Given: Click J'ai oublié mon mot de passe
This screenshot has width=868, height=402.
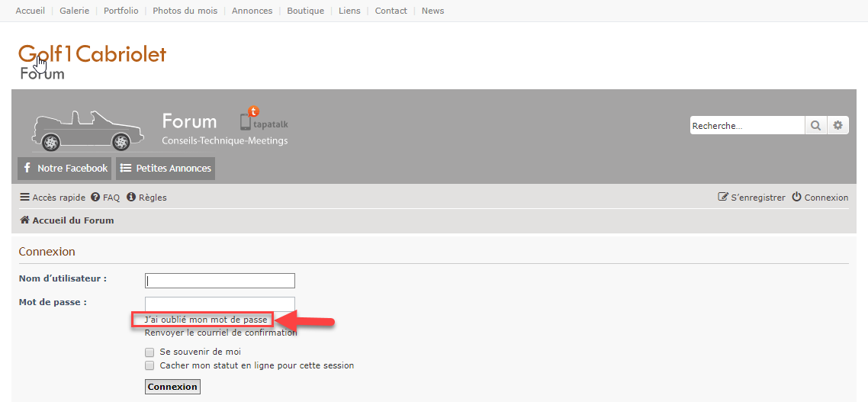Looking at the screenshot, I should coord(206,320).
